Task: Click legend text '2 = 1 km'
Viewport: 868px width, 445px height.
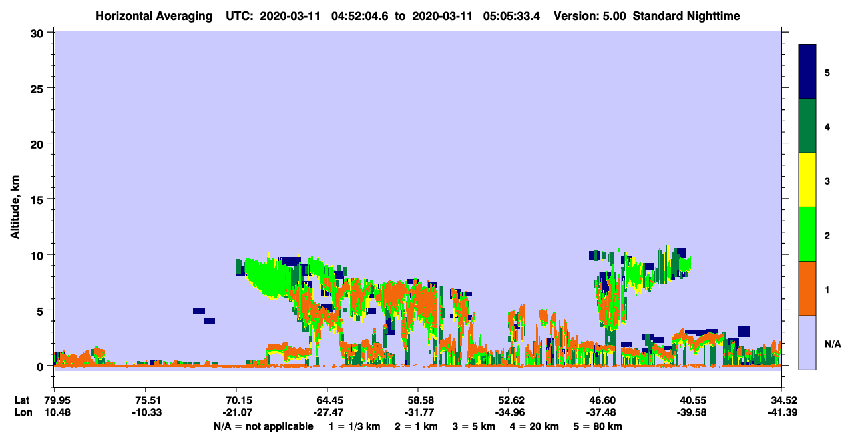Action: (417, 426)
